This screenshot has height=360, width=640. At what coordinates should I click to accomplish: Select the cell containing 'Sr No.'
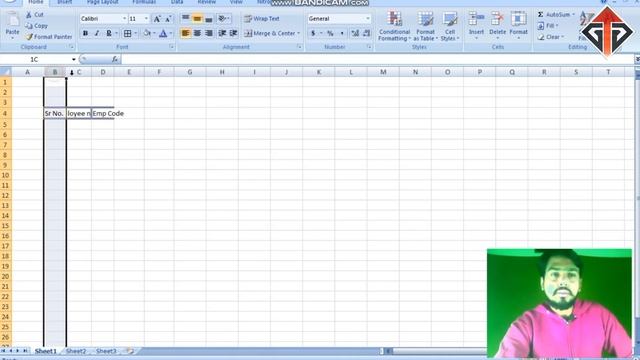[55, 113]
